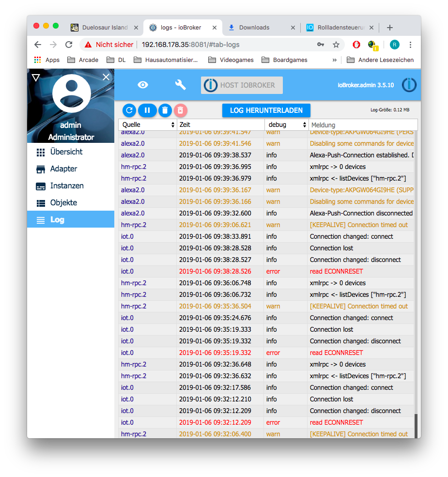Click timestamp 2019-01-06 09:35:19.333
This screenshot has height=477, width=448.
[x=215, y=329]
